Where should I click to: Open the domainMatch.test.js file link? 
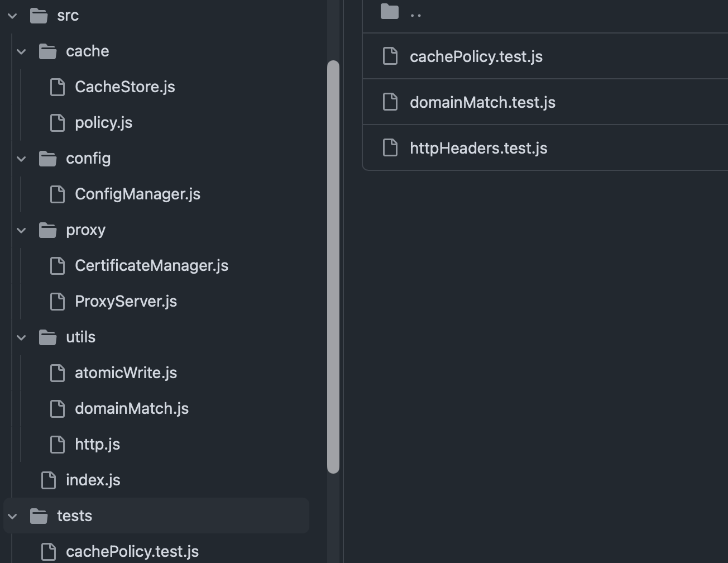coord(482,102)
